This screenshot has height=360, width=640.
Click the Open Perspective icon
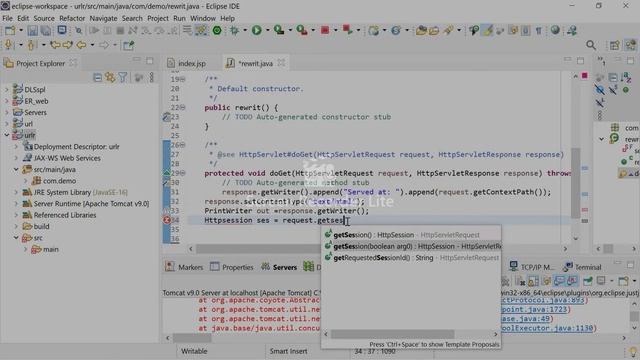(x=615, y=45)
